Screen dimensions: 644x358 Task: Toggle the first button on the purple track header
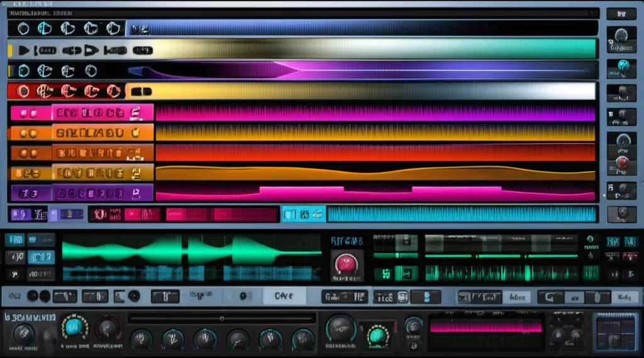[25, 193]
